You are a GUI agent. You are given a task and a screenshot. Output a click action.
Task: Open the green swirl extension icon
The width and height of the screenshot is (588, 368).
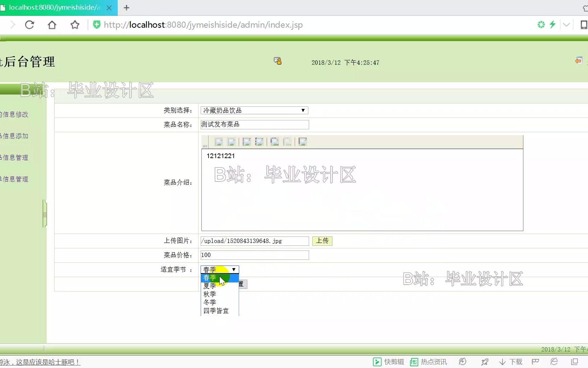(x=541, y=24)
